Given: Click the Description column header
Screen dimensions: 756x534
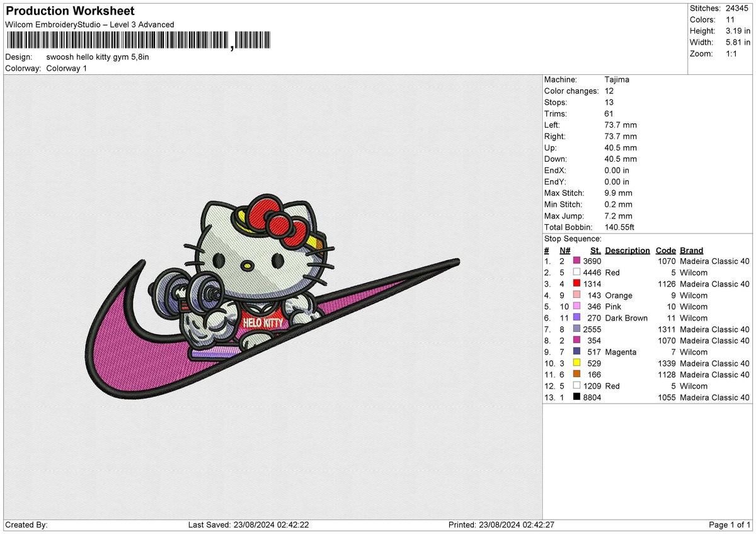Looking at the screenshot, I should click(627, 250).
